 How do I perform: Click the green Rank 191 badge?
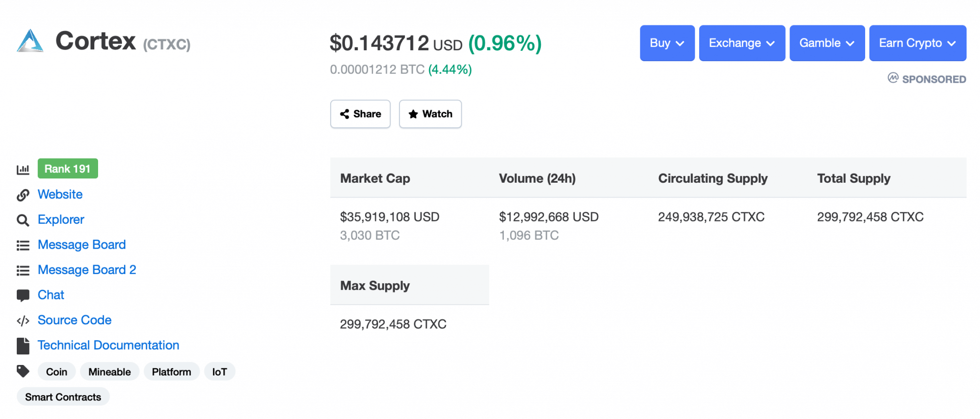pos(67,168)
